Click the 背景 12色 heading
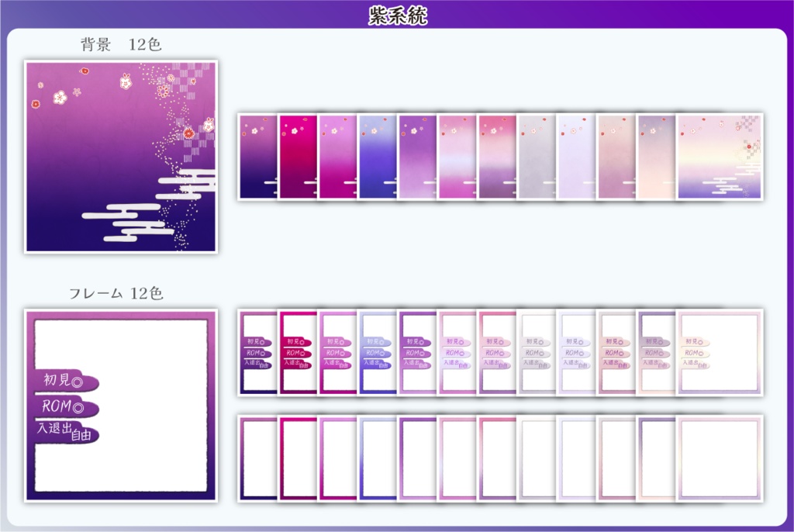 (121, 44)
